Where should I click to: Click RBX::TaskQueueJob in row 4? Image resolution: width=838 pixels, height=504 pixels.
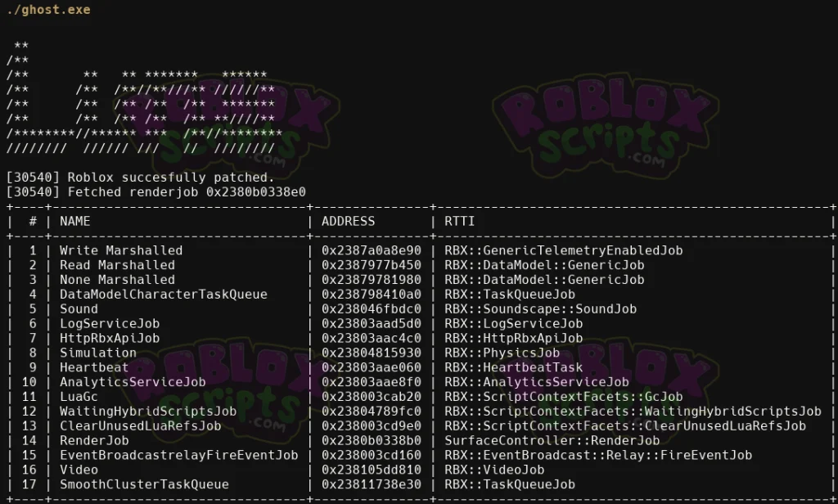point(510,295)
